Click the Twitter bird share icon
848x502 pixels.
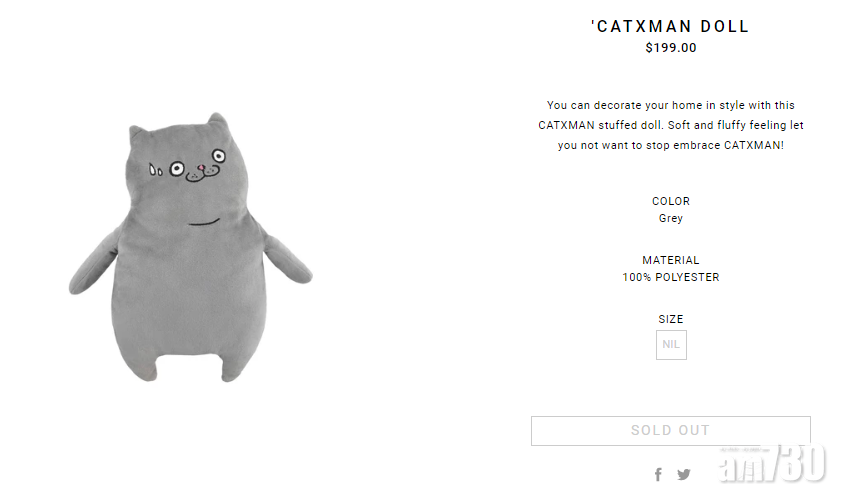tap(683, 475)
